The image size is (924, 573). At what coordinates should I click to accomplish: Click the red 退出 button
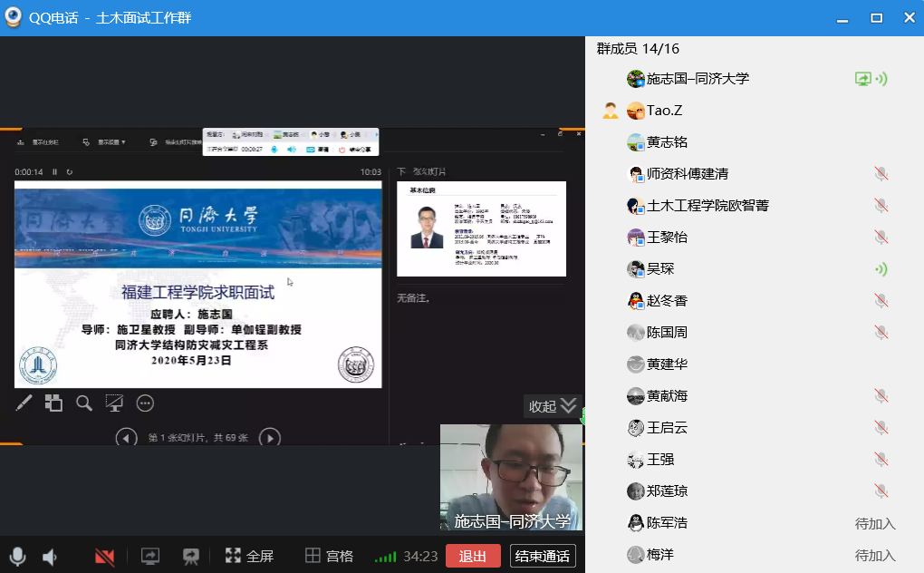tap(473, 556)
